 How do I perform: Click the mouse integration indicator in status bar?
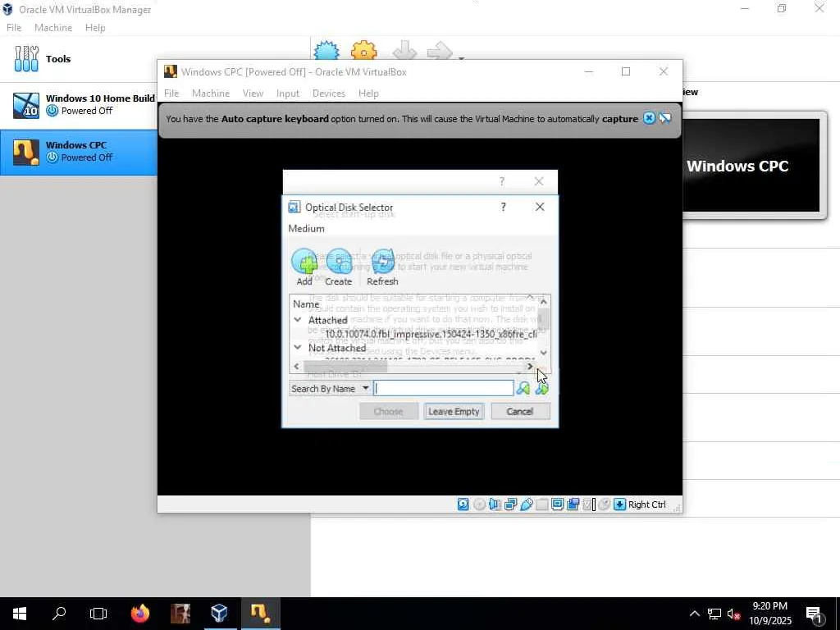605,504
